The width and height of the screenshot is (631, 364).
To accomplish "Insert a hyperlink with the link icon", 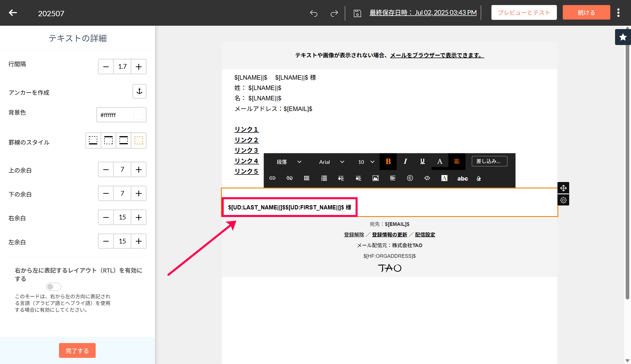I will [272, 178].
